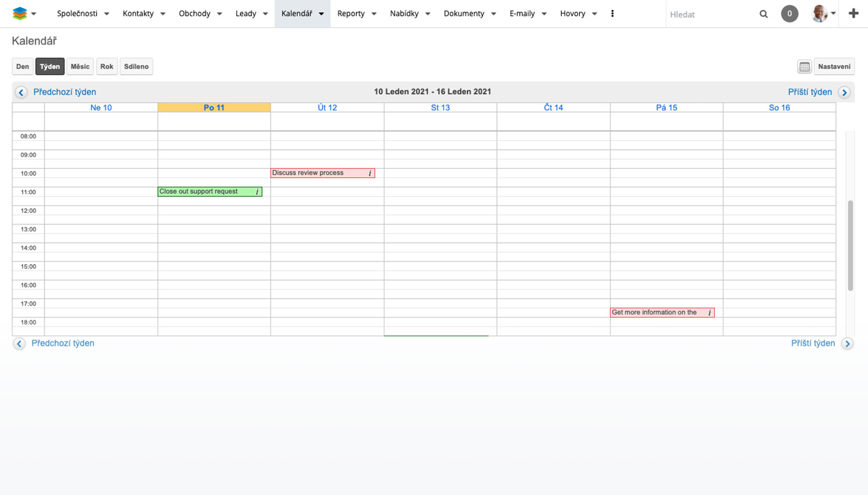Click the top next week arrow icon
Image resolution: width=868 pixels, height=495 pixels.
pos(844,93)
